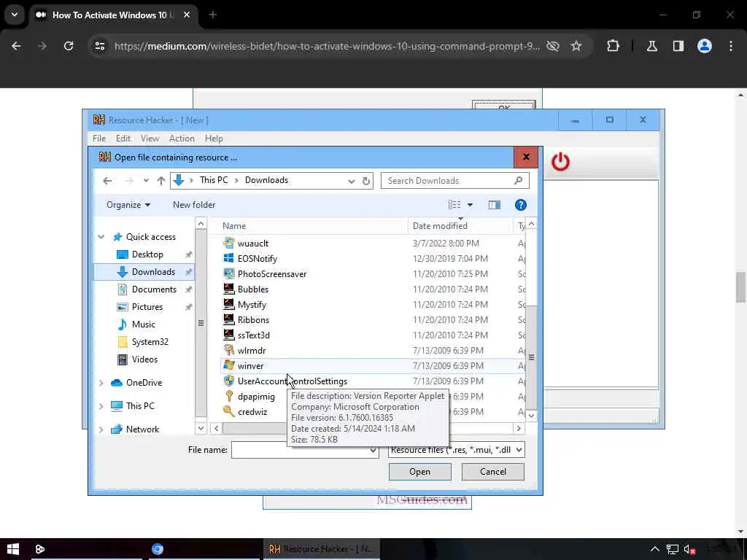Select Desktop in Quick access

(147, 254)
